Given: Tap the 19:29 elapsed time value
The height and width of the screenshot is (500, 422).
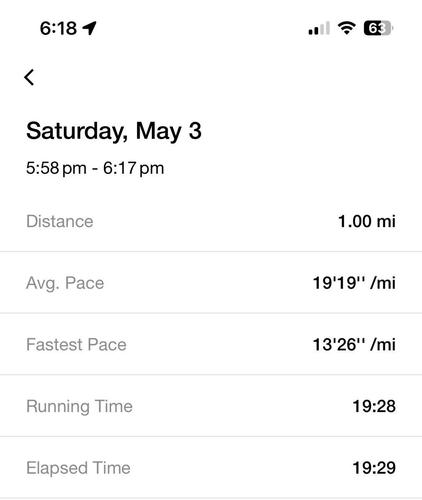Looking at the screenshot, I should [374, 468].
